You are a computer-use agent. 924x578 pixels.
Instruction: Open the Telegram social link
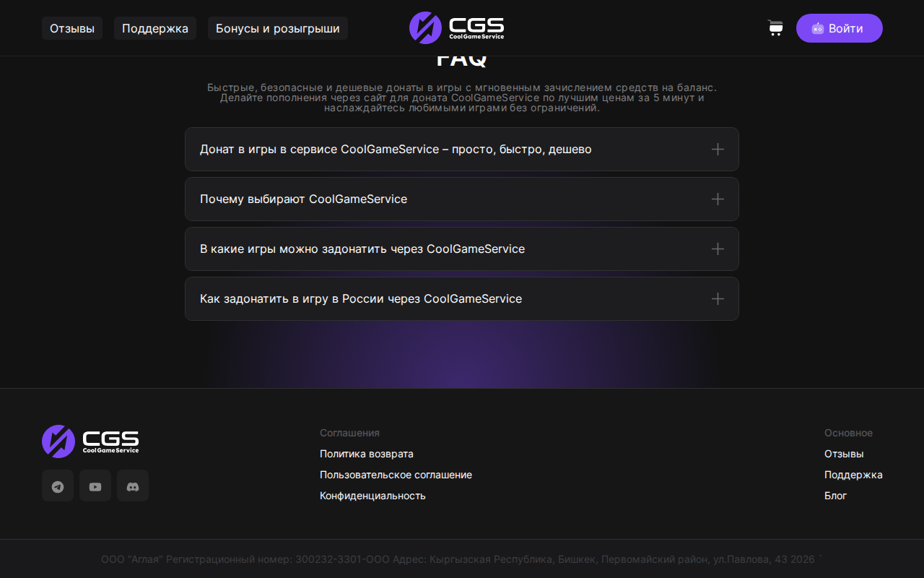(58, 486)
